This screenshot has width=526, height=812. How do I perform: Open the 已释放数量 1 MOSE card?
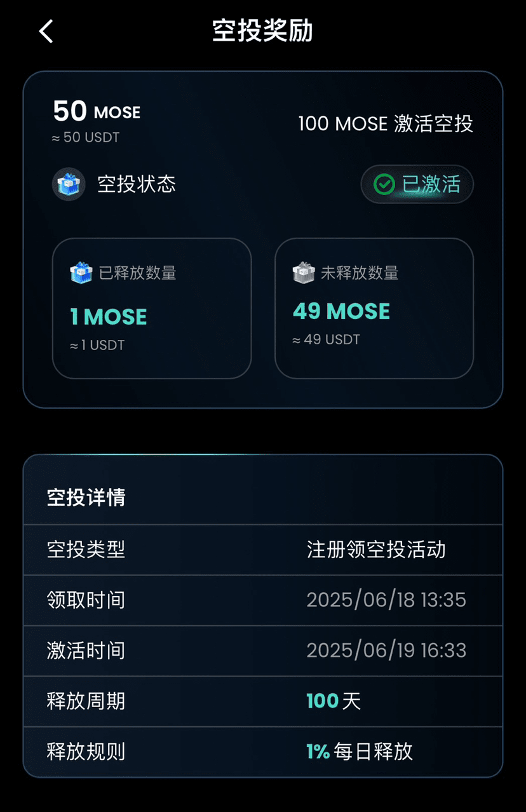152,308
